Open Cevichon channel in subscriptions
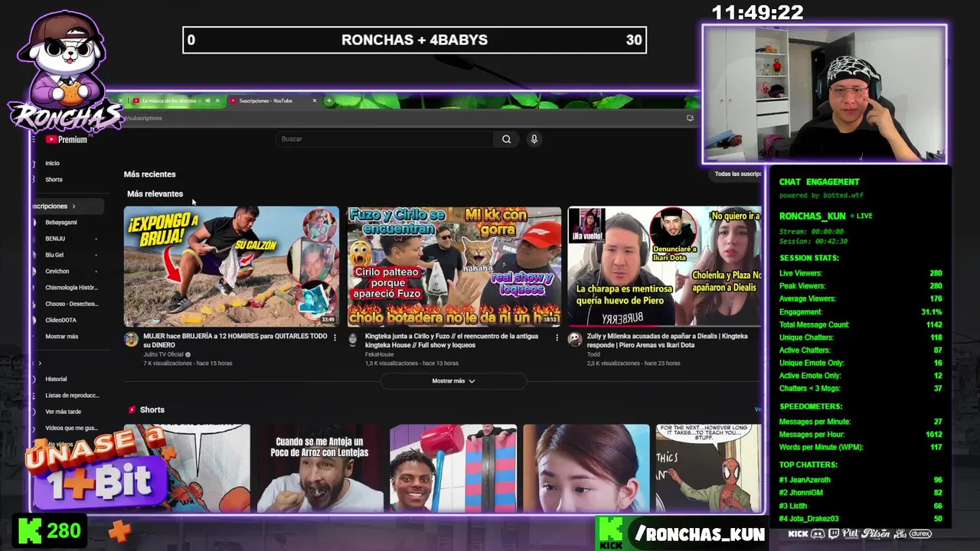 [x=57, y=271]
